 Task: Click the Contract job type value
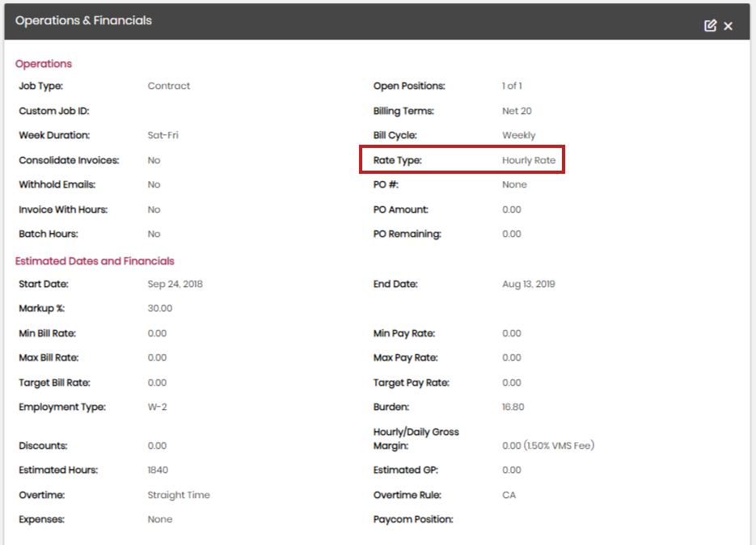pos(169,86)
